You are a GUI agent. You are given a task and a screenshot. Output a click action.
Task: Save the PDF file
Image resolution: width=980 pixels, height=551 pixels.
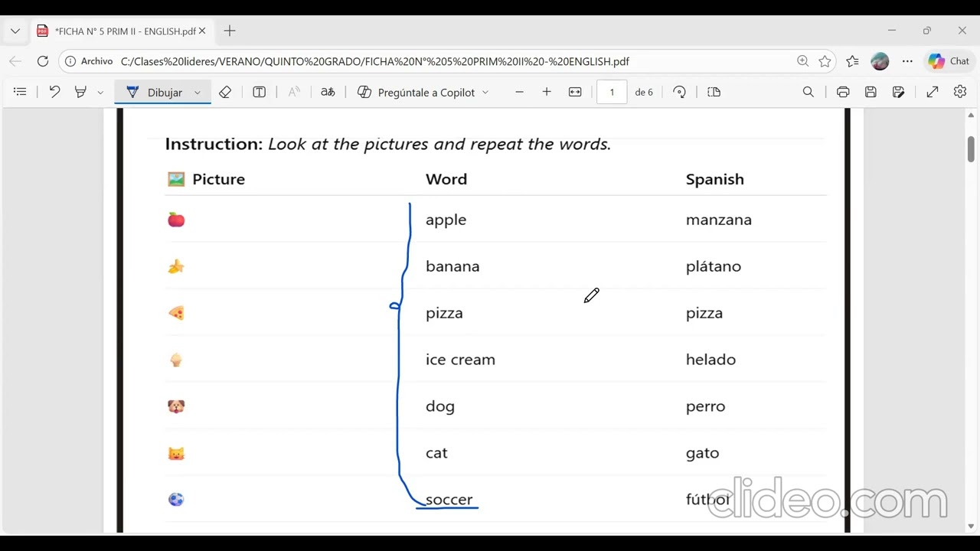[871, 92]
